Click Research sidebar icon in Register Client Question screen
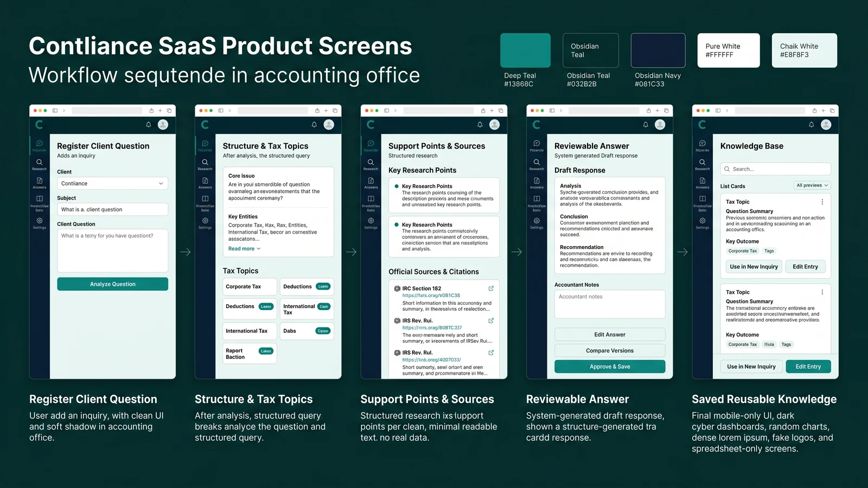Screen dimensions: 868x488 pos(39,165)
